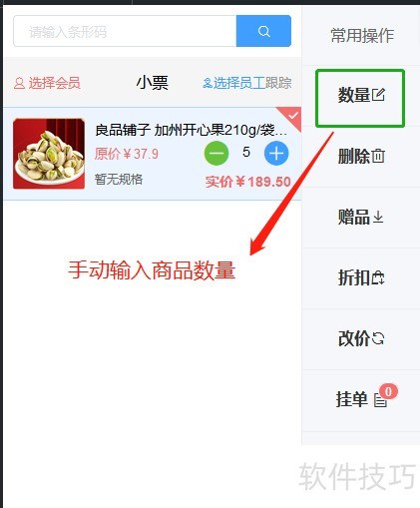Click the quantity number 5
The image size is (420, 508).
246,152
